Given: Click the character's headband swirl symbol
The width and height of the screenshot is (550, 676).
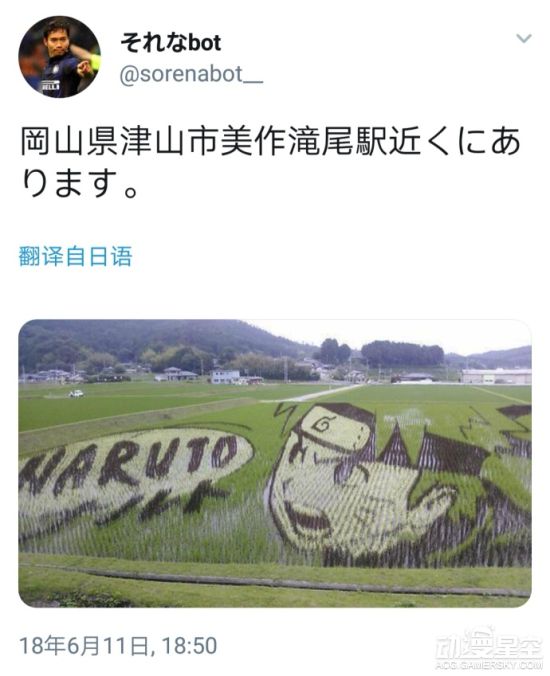Looking at the screenshot, I should [324, 425].
